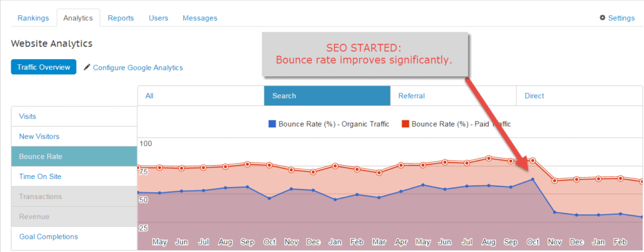Screen dimensions: 644x252
Task: Click the Website Analytics heading
Action: pyautogui.click(x=52, y=43)
